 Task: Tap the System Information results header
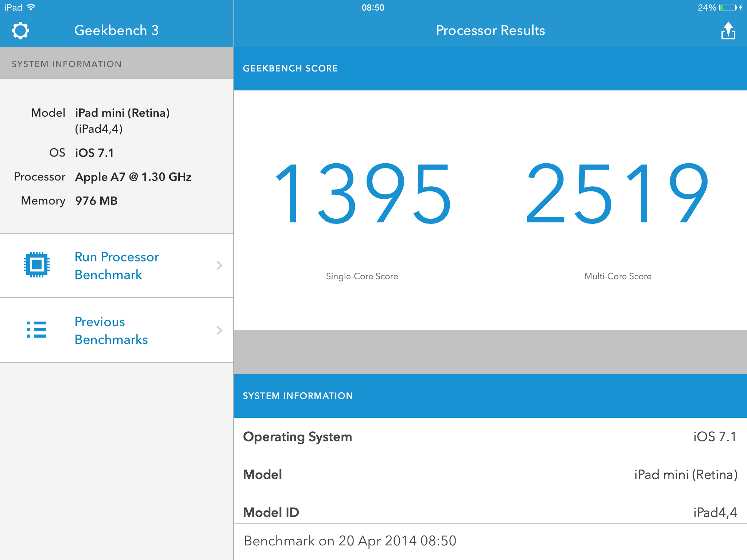click(x=298, y=396)
